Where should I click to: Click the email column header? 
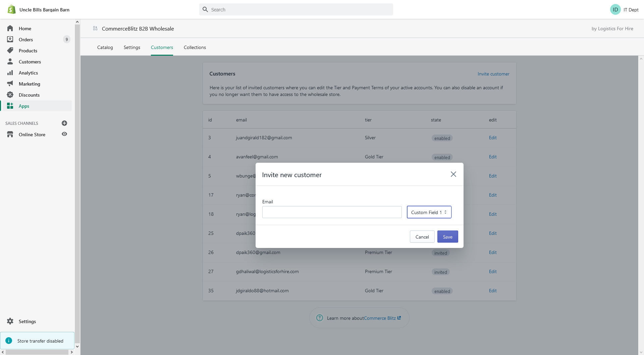click(241, 120)
